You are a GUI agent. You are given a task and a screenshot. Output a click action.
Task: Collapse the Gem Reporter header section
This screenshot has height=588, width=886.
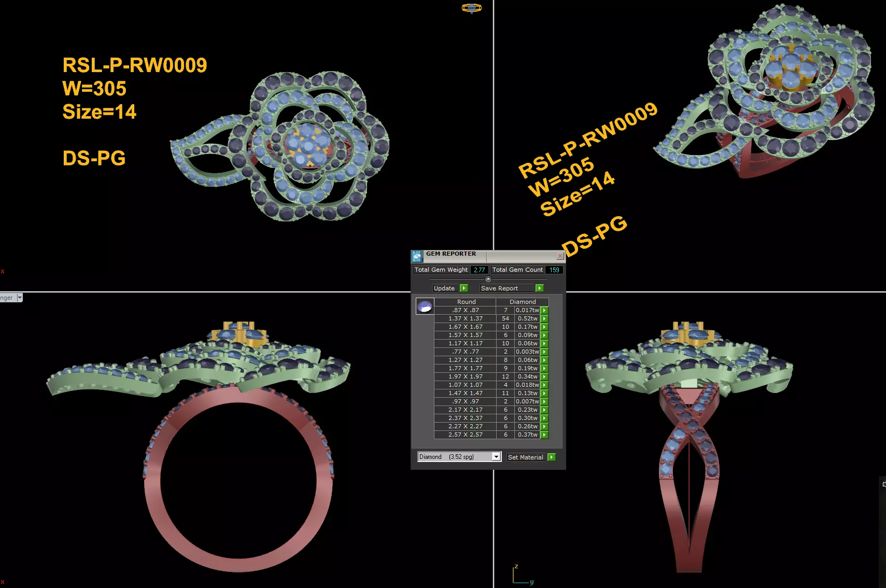pos(488,279)
